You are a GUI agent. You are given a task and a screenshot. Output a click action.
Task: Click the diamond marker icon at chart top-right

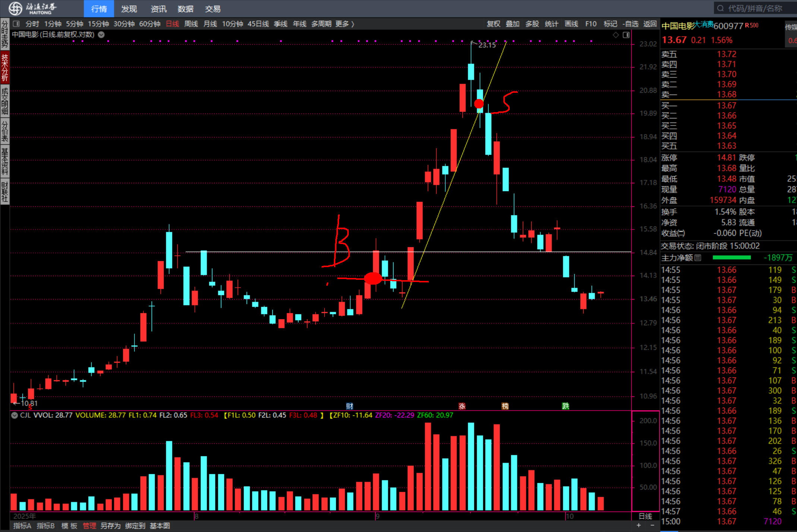point(616,35)
